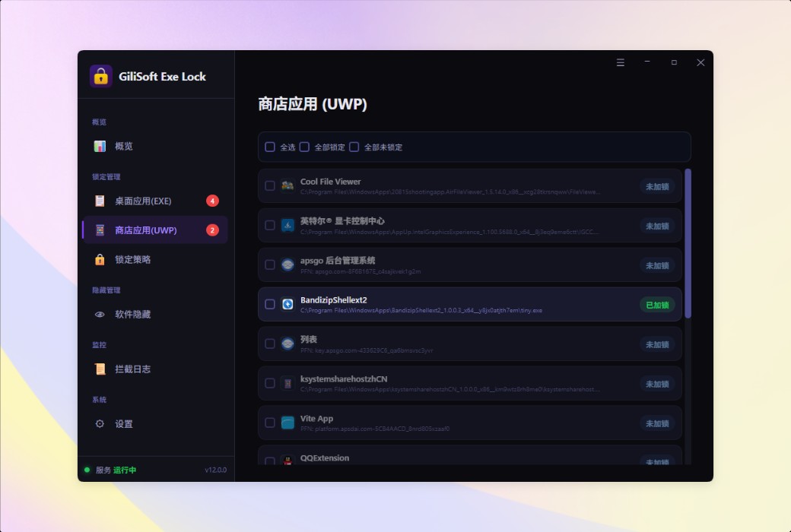
Task: Click 未加锁 status on apsgo 后台管理系统
Action: 657,266
